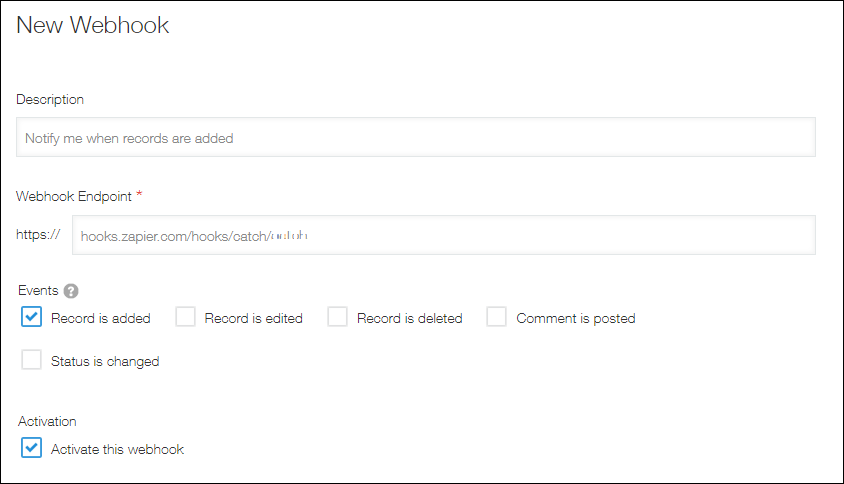Screen dimensions: 844x484
Task: Click the Webhook Endpoint label text
Action: 74,196
